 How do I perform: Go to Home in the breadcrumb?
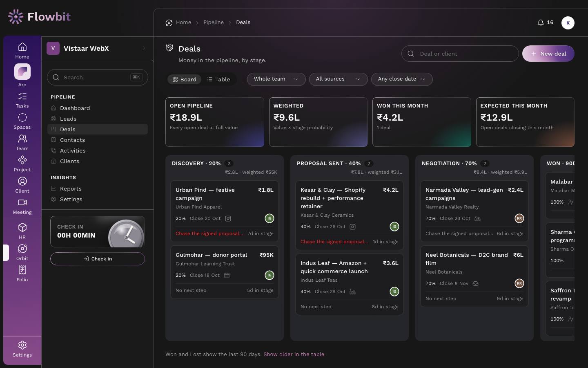coord(183,22)
